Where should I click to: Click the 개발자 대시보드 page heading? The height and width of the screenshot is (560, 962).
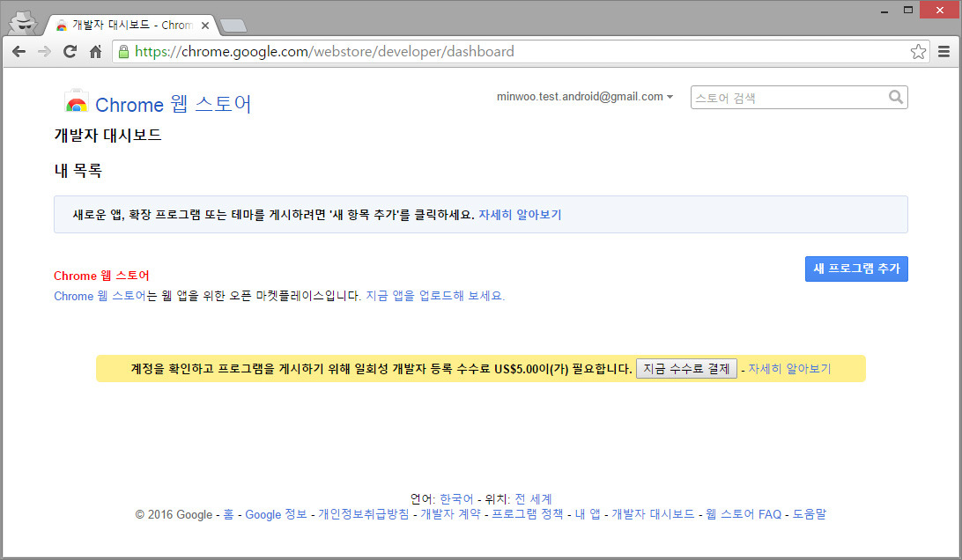point(107,135)
